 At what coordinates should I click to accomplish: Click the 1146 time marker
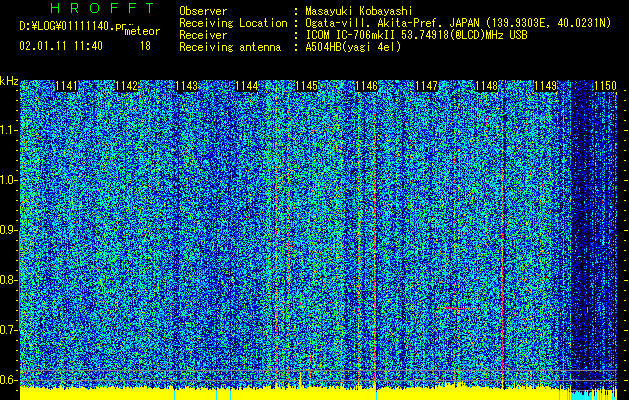click(367, 86)
